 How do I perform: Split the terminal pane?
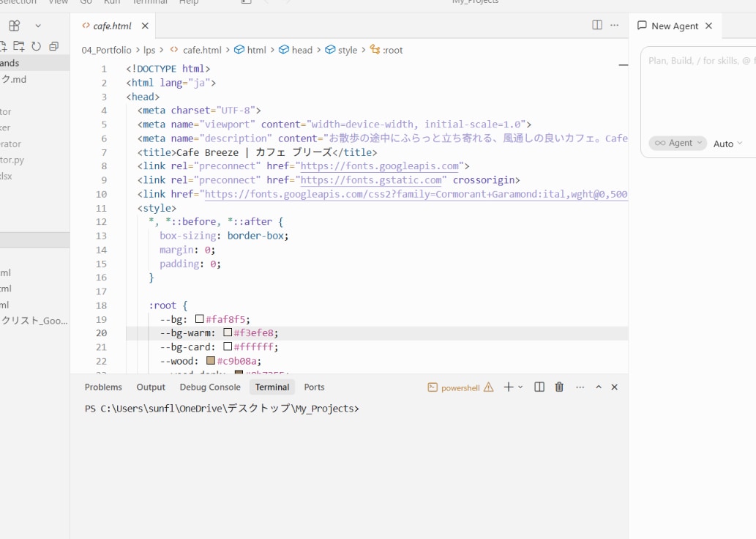click(x=539, y=387)
